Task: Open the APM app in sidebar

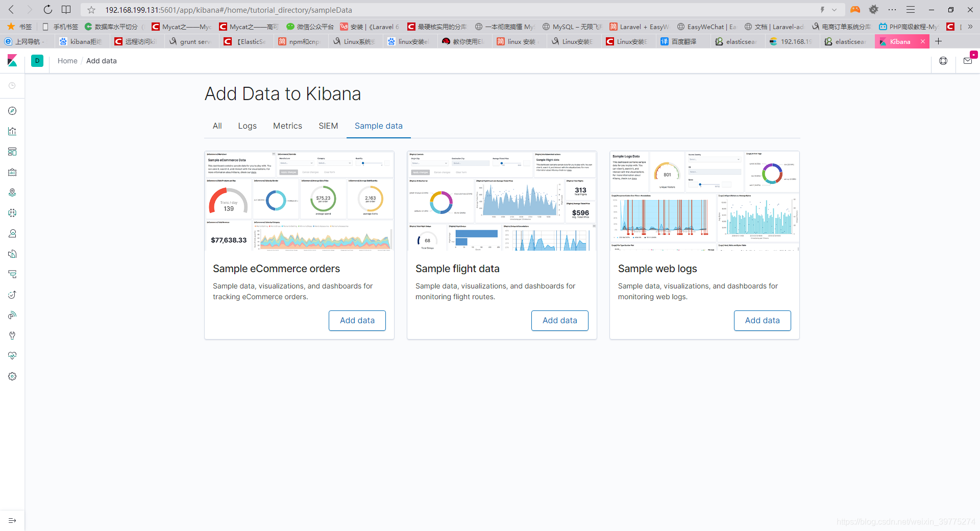Action: pos(12,274)
